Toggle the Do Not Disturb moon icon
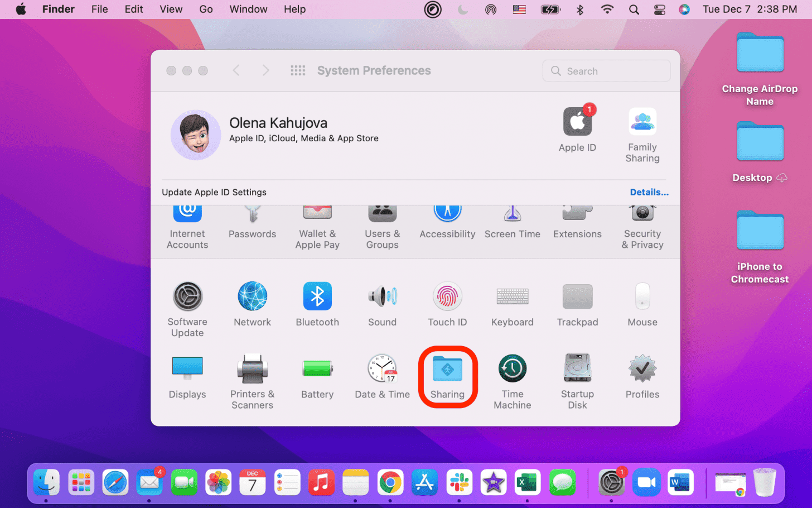Screen dimensions: 812x508 pyautogui.click(x=463, y=9)
